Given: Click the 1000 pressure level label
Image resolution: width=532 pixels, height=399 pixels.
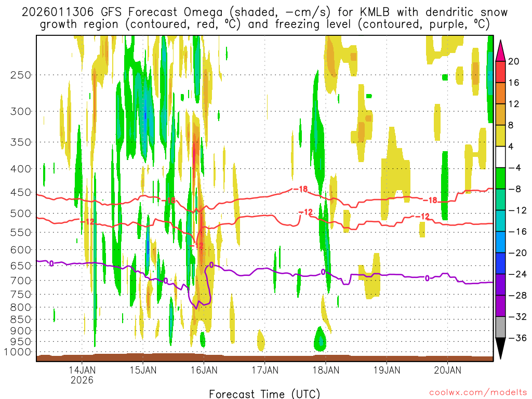Looking at the screenshot, I should click(x=18, y=352).
